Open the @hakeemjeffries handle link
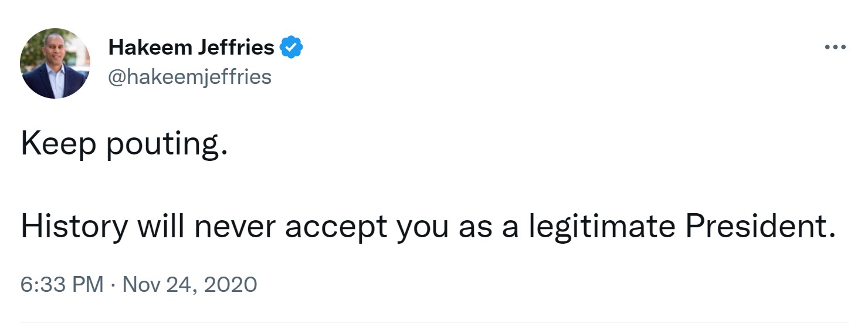 pyautogui.click(x=189, y=77)
